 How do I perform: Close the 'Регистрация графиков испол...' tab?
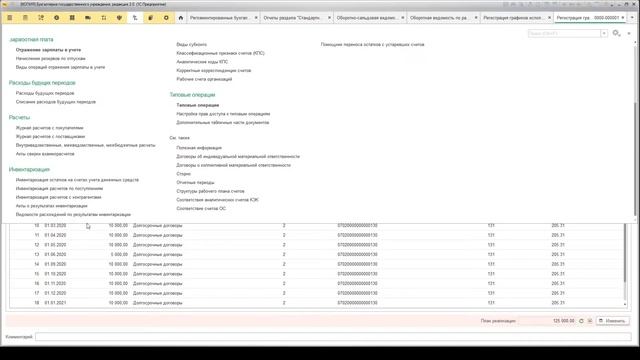tap(549, 18)
